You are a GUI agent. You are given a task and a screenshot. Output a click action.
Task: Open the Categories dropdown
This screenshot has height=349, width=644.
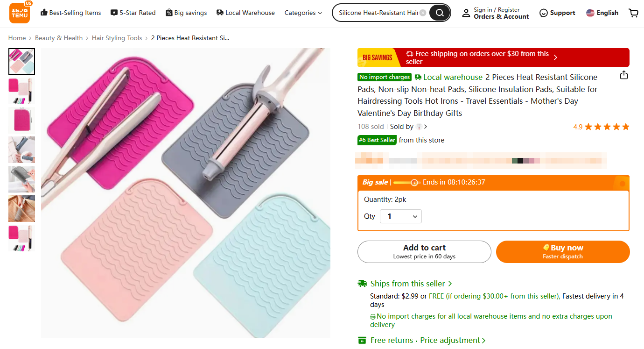303,13
